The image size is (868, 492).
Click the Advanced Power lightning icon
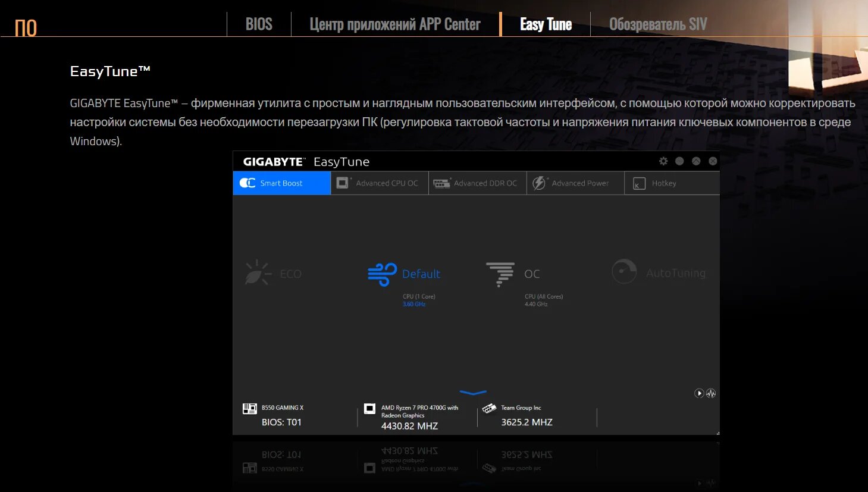539,183
